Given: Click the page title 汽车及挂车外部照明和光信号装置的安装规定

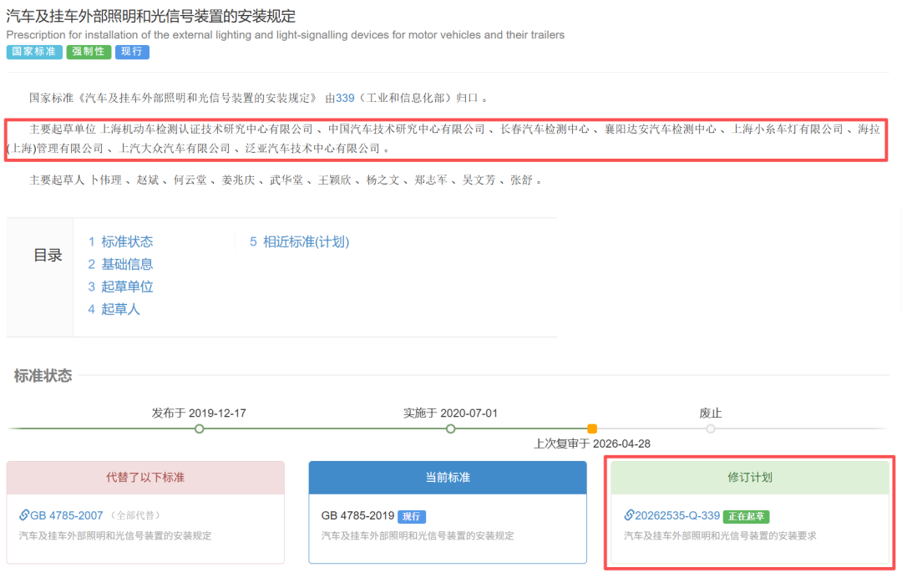Looking at the screenshot, I should [x=150, y=16].
